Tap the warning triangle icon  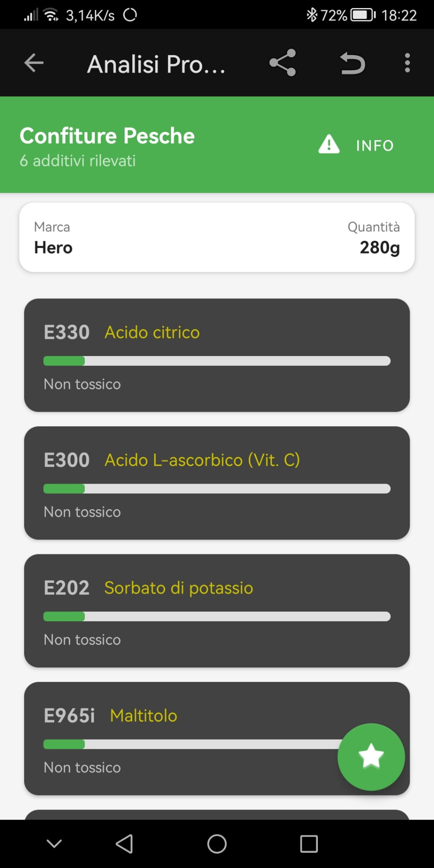(329, 145)
